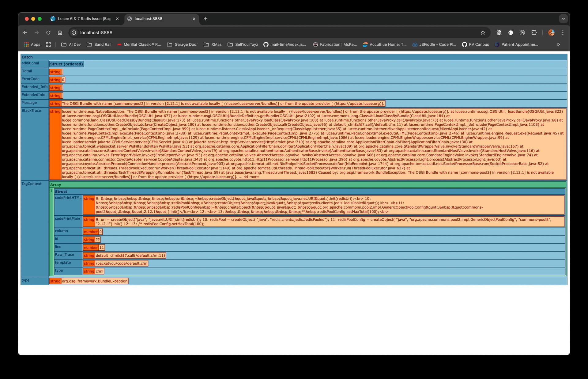Reload the localhost page
The width and height of the screenshot is (588, 379).
(48, 32)
